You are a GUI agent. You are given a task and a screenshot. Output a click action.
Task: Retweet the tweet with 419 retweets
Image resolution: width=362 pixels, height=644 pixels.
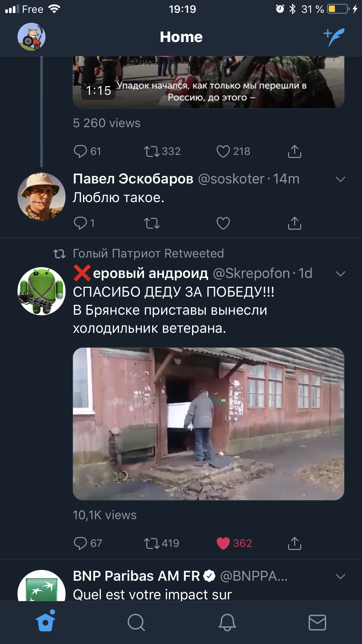click(161, 543)
